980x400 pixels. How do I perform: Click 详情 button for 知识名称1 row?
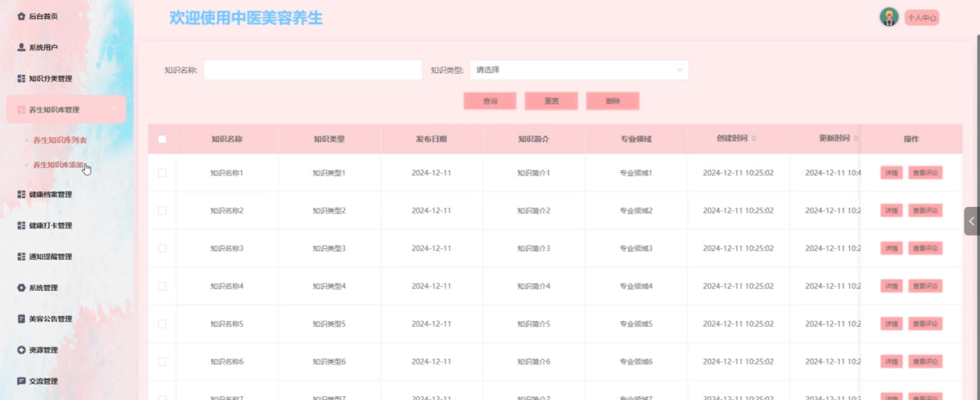point(892,173)
